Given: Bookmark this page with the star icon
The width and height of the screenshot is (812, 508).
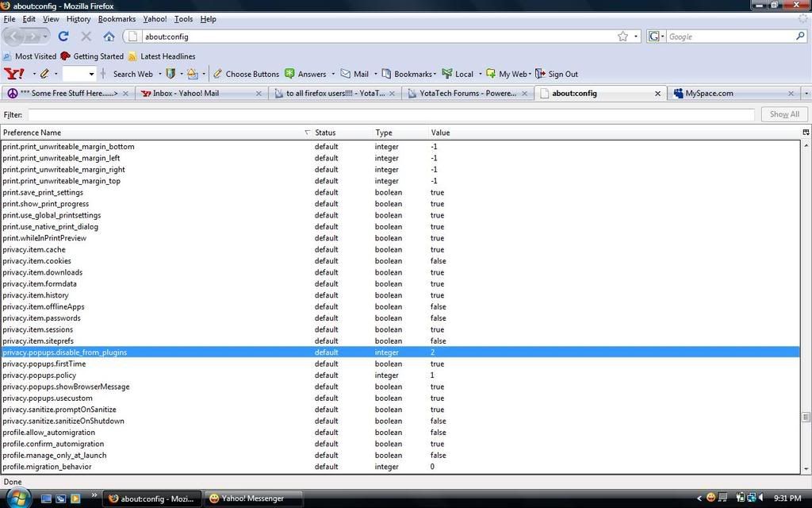Looking at the screenshot, I should point(622,37).
